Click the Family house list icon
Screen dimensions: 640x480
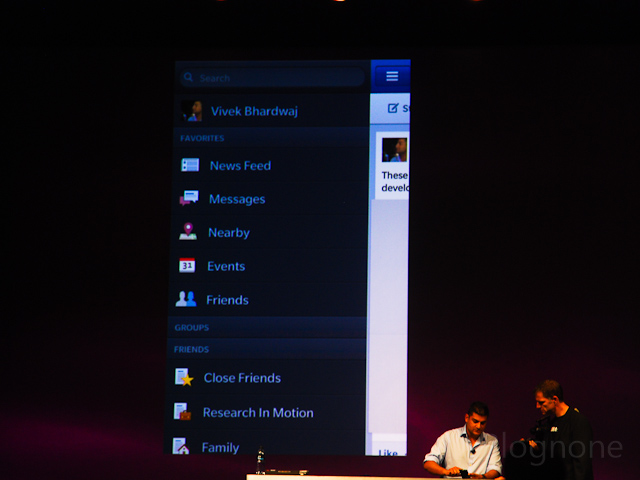pyautogui.click(x=180, y=446)
